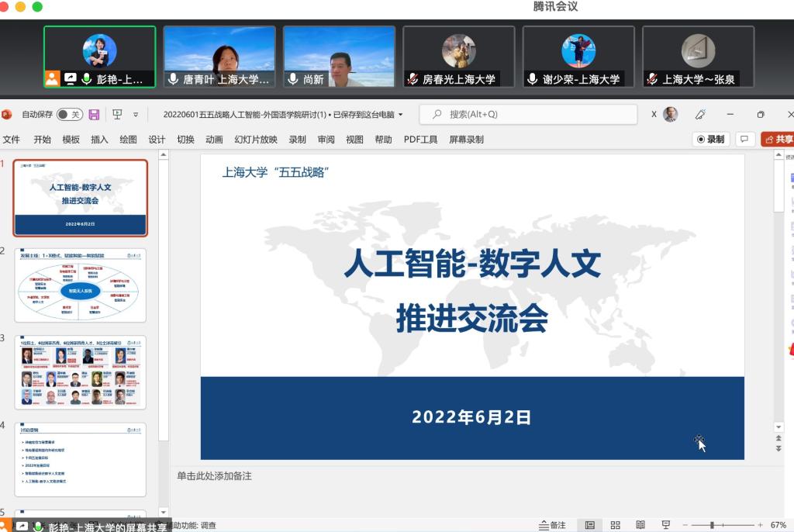Switch to reading view in the status bar

tap(640, 525)
